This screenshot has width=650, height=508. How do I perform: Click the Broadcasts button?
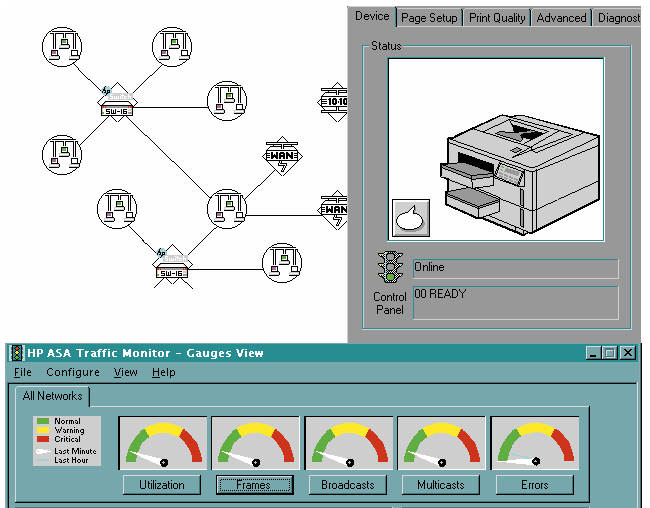pos(348,485)
